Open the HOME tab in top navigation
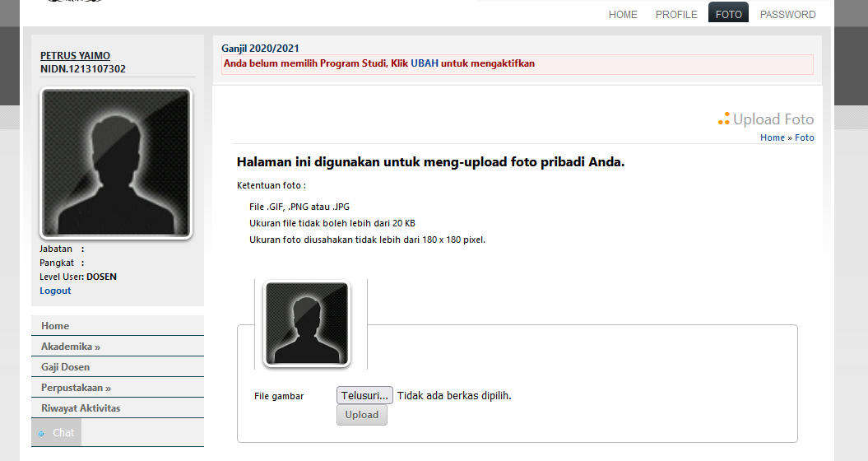This screenshot has width=868, height=461. pos(623,14)
